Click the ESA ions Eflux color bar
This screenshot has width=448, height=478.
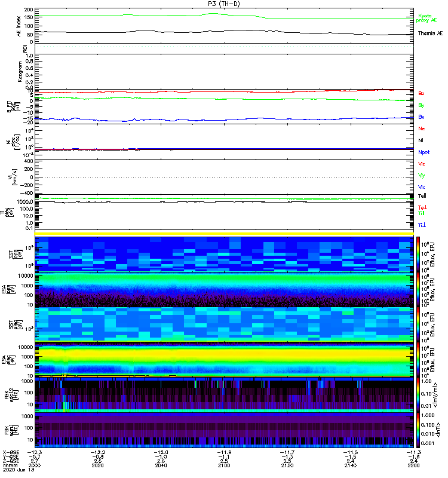tap(418, 289)
